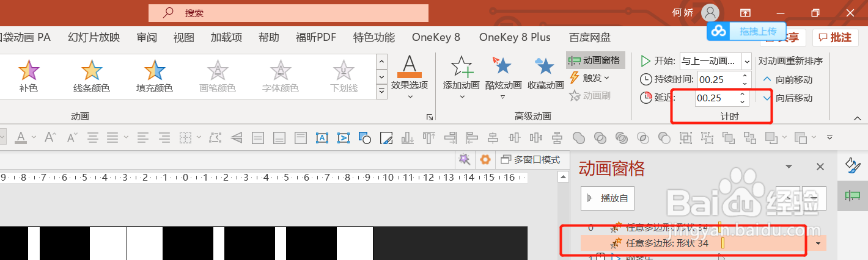Image resolution: width=868 pixels, height=260 pixels.
Task: Click the slide vertical scrollbar up arrow
Action: pyautogui.click(x=563, y=178)
